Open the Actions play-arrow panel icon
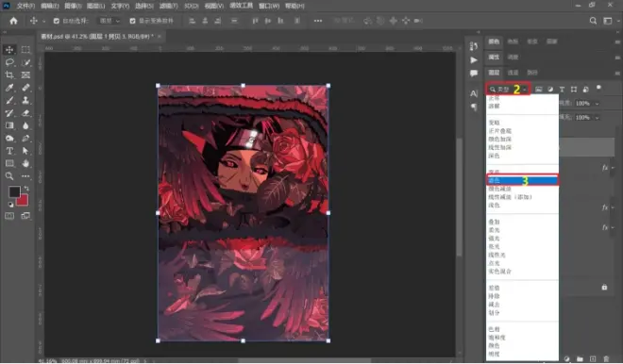This screenshot has height=364, width=623. 474,60
